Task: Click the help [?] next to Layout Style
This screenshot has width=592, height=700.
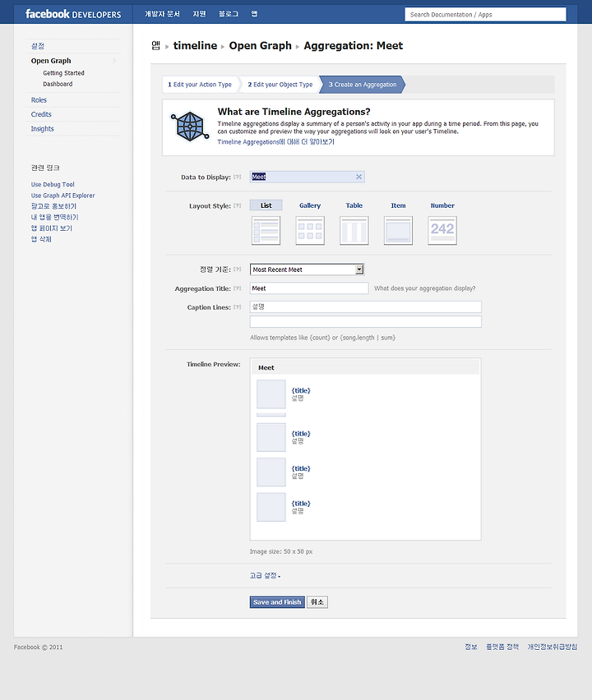Action: pyautogui.click(x=238, y=205)
